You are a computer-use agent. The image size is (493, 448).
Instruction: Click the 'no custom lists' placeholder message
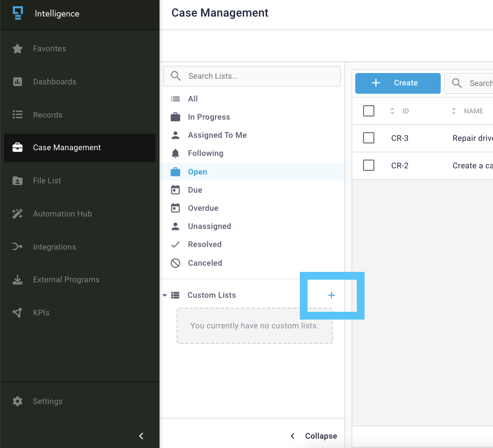click(254, 326)
